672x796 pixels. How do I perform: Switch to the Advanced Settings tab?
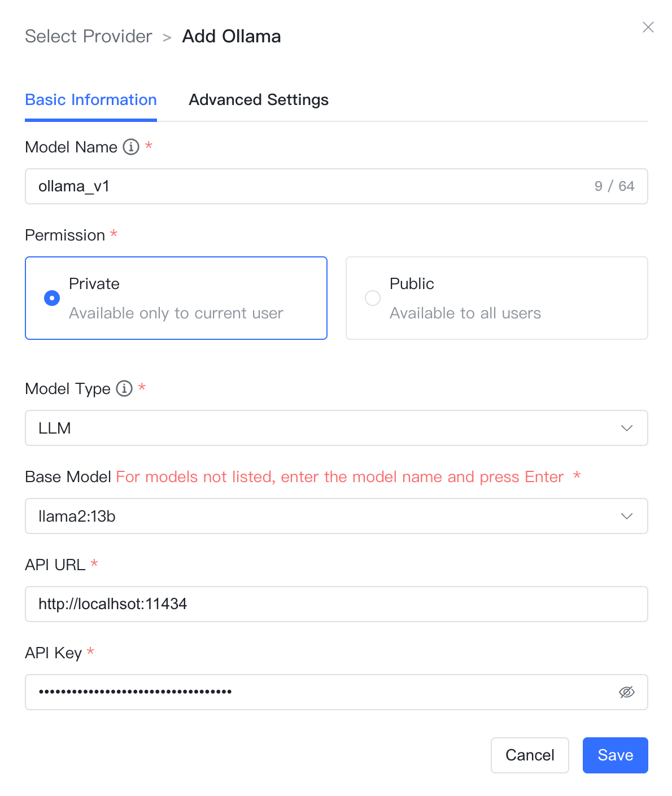click(259, 100)
